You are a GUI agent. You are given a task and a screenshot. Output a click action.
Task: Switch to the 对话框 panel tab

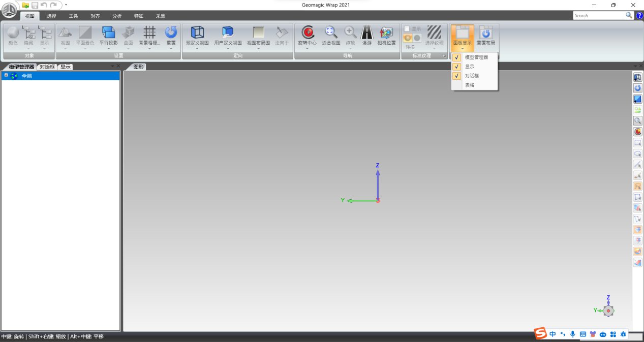[x=47, y=67]
